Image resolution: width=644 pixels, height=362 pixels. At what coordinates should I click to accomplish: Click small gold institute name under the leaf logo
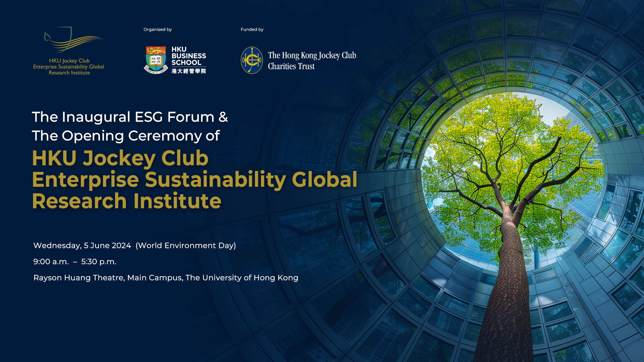[69, 67]
